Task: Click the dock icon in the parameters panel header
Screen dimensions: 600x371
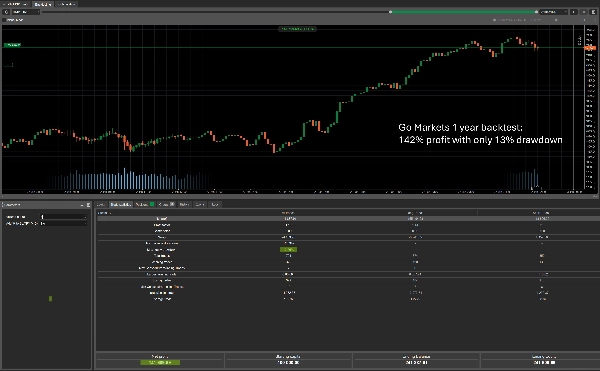Action: (x=88, y=205)
